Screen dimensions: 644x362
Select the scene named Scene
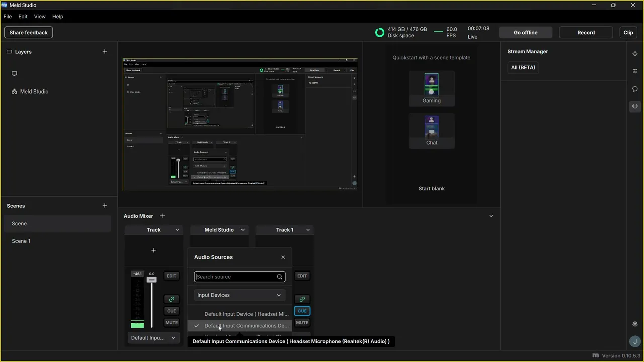(x=57, y=224)
